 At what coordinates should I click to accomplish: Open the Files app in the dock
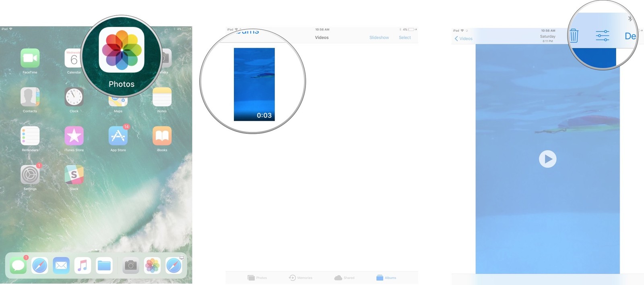click(104, 265)
